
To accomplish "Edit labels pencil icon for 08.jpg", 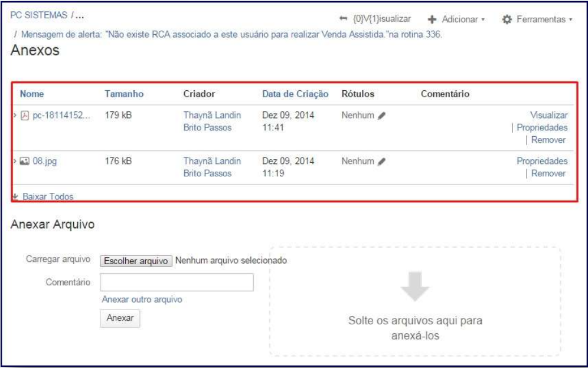I will [381, 161].
